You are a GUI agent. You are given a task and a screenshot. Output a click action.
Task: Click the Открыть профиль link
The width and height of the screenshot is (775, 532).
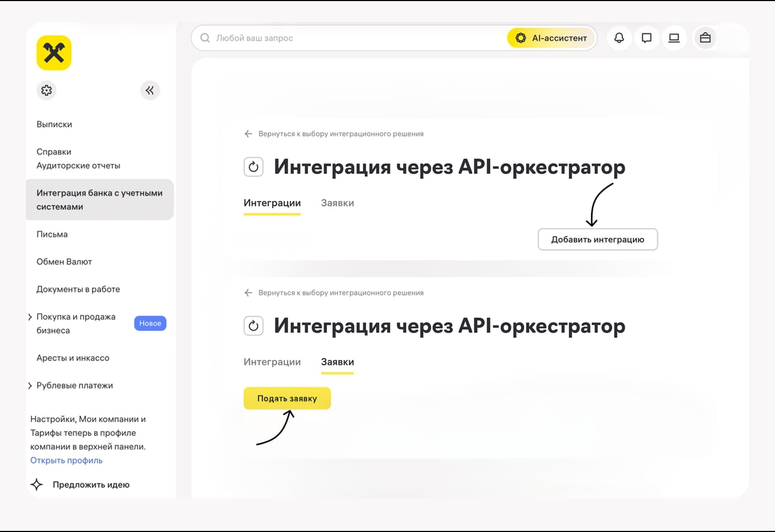[x=66, y=460]
